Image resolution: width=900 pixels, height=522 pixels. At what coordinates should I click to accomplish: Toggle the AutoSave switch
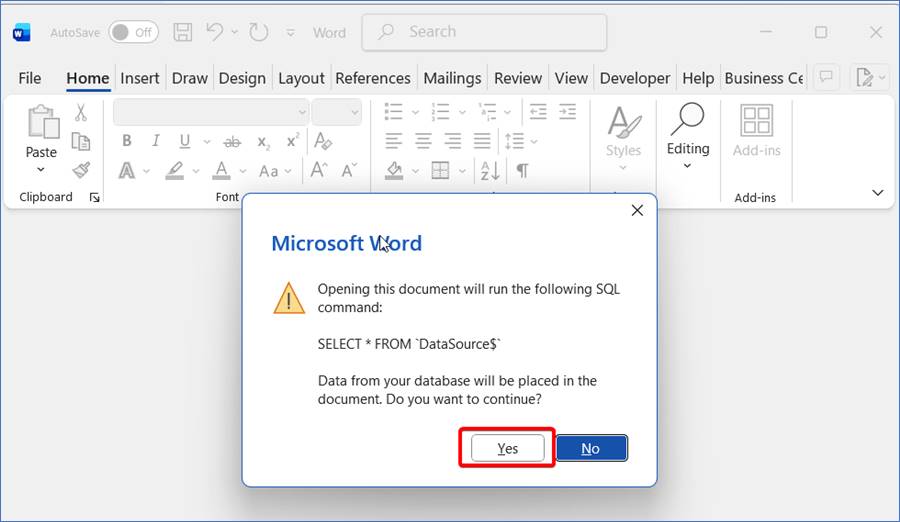[x=133, y=33]
